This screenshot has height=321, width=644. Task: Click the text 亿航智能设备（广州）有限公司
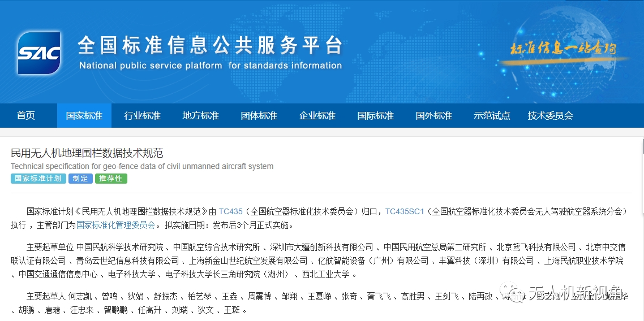pos(373,261)
